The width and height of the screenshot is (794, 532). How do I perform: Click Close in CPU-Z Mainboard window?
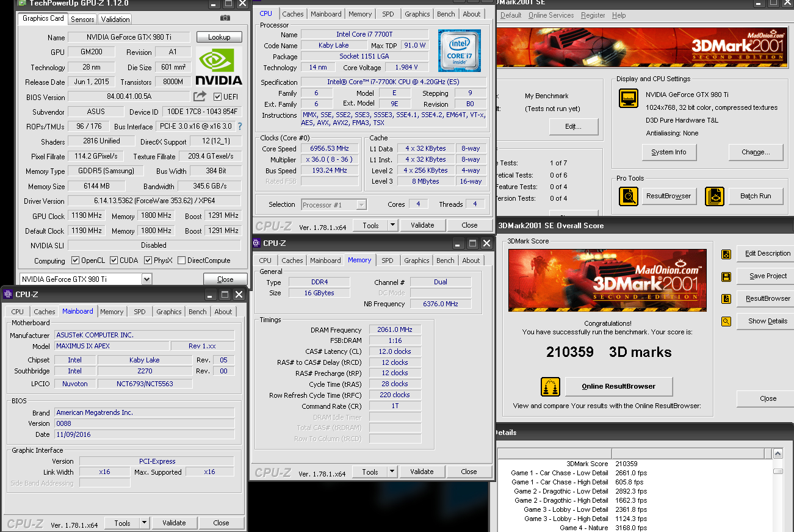click(x=221, y=523)
